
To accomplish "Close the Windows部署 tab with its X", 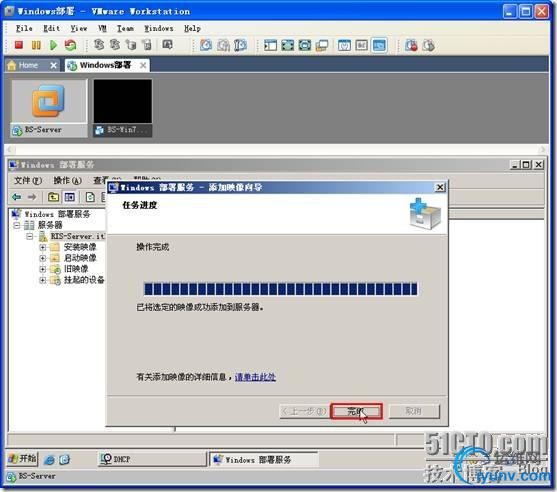I will tap(143, 65).
